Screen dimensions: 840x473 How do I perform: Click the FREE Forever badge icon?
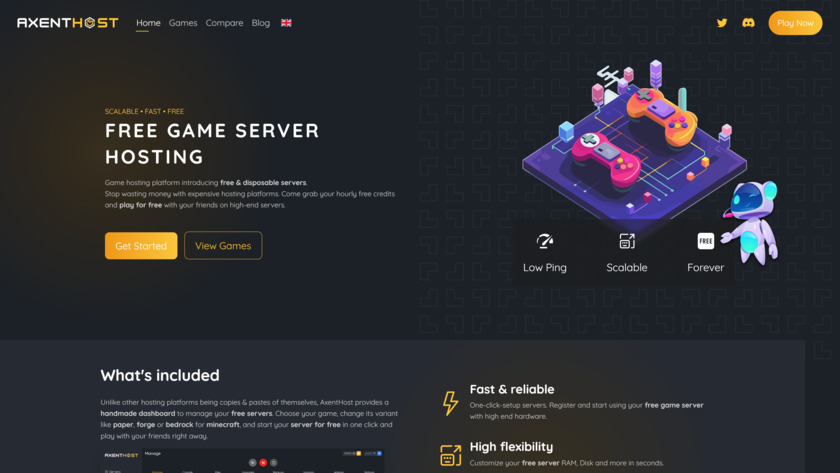click(x=706, y=241)
